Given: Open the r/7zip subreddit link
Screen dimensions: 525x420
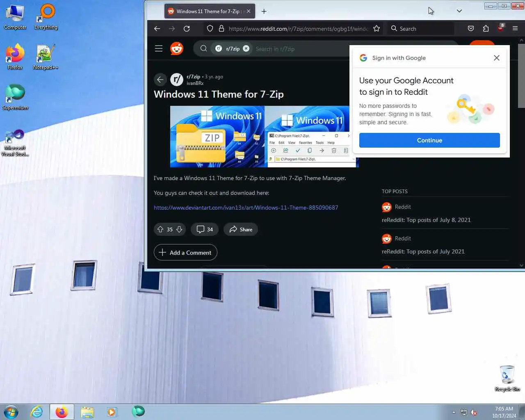Looking at the screenshot, I should coord(193,77).
